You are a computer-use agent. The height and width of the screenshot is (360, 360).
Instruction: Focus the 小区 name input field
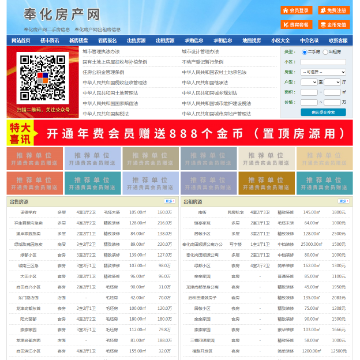point(323,62)
